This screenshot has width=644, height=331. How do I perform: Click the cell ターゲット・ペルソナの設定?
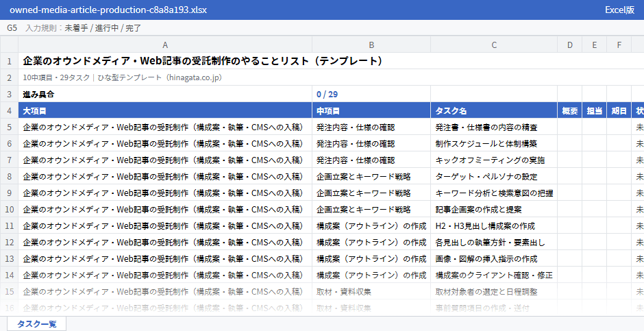494,176
